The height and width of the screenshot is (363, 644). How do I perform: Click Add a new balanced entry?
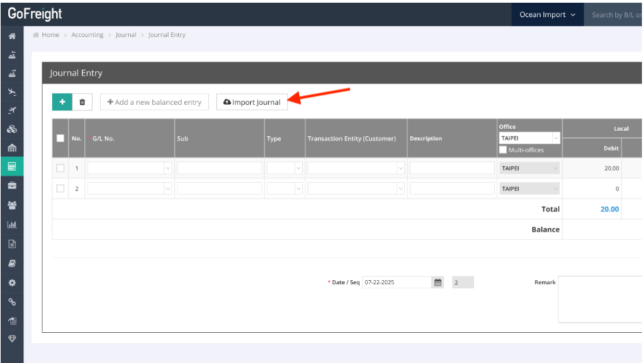tap(154, 102)
